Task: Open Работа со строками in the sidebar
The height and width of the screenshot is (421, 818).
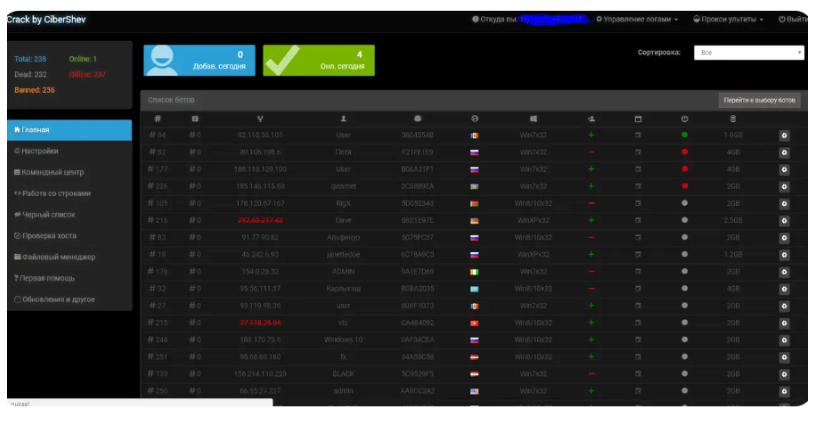Action: 69,194
